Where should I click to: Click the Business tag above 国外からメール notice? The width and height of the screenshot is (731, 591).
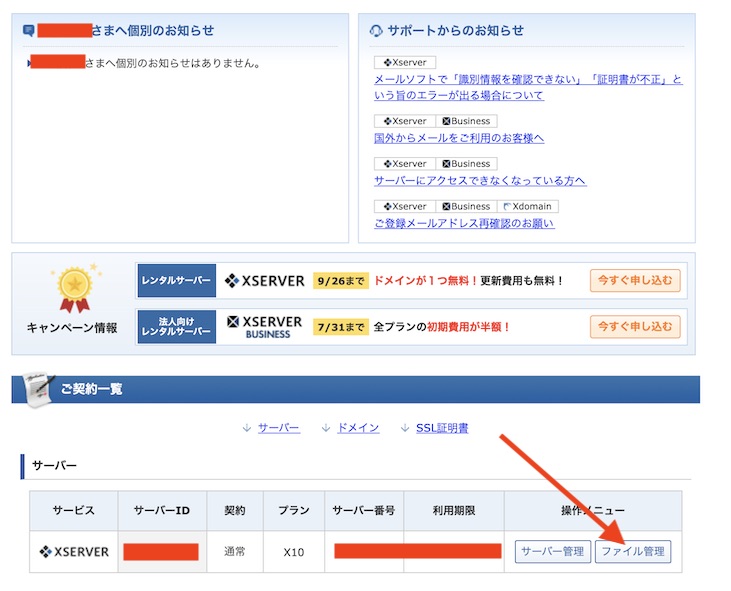click(x=466, y=121)
